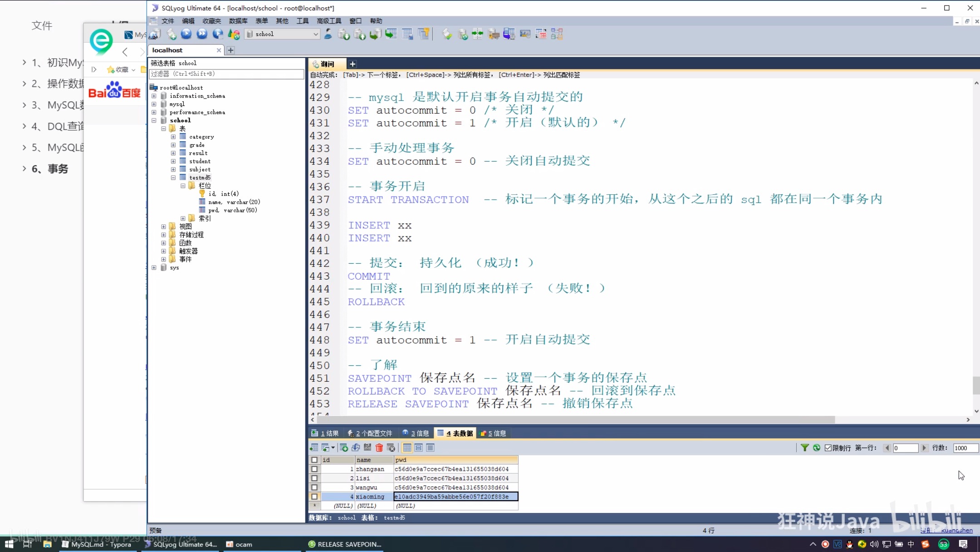Switch to form view icon in data toolbar

419,448
